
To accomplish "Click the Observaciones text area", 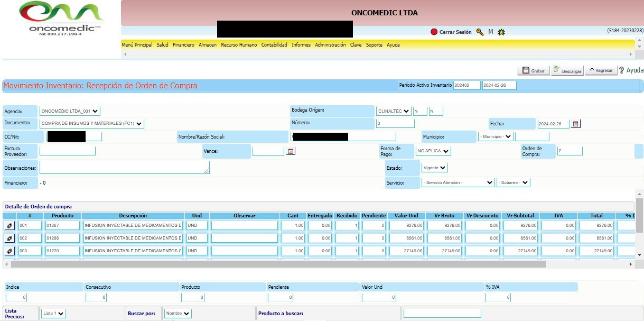I will click(124, 167).
